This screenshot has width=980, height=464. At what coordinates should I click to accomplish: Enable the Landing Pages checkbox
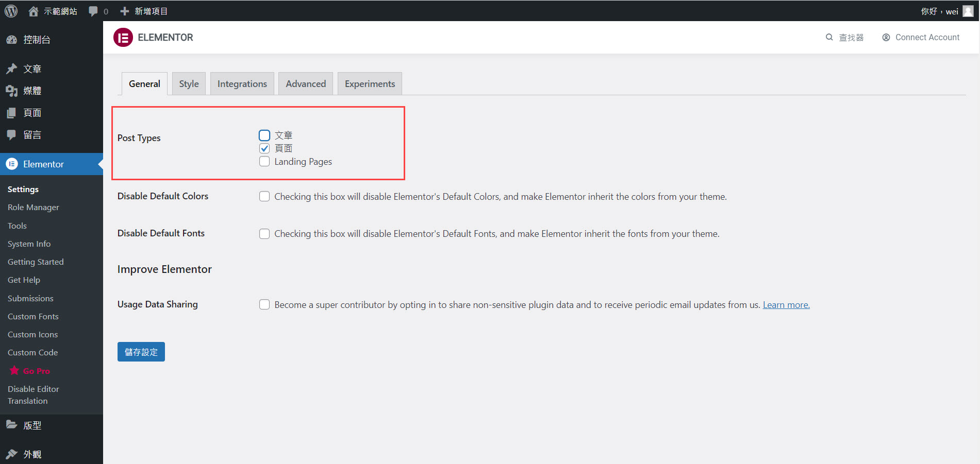[x=264, y=161]
